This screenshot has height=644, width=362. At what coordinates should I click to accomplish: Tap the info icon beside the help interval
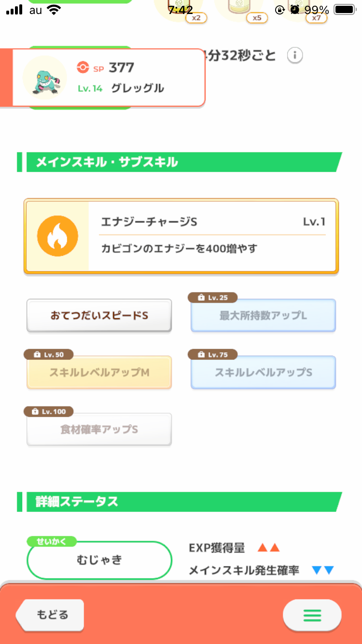tap(295, 56)
